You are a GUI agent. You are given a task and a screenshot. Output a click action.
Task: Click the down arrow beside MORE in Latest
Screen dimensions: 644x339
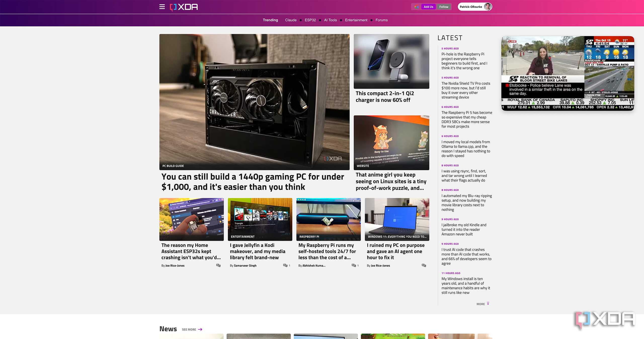click(x=488, y=304)
